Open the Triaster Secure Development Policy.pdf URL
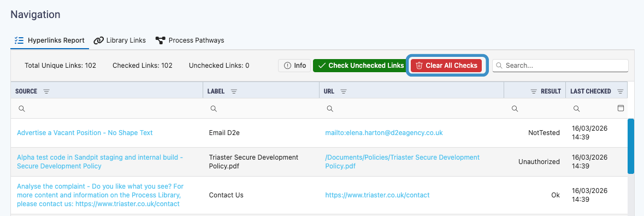Image resolution: width=644 pixels, height=216 pixels. (x=403, y=162)
